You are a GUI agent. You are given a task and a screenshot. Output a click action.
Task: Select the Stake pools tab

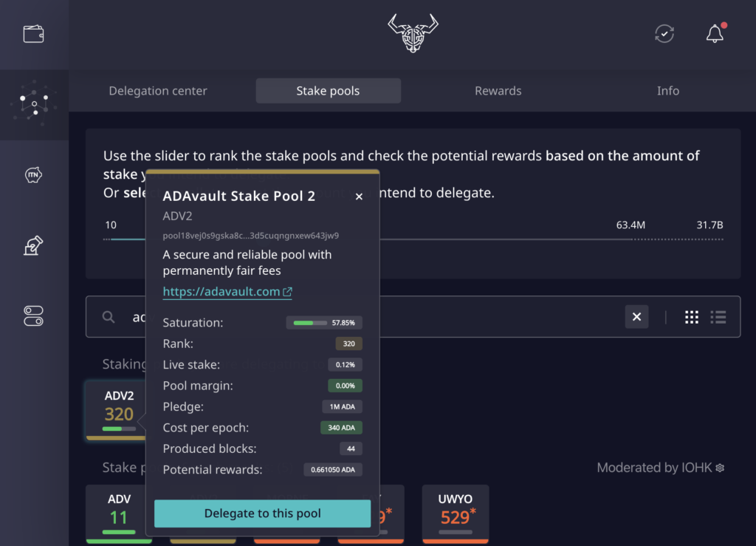pyautogui.click(x=328, y=91)
